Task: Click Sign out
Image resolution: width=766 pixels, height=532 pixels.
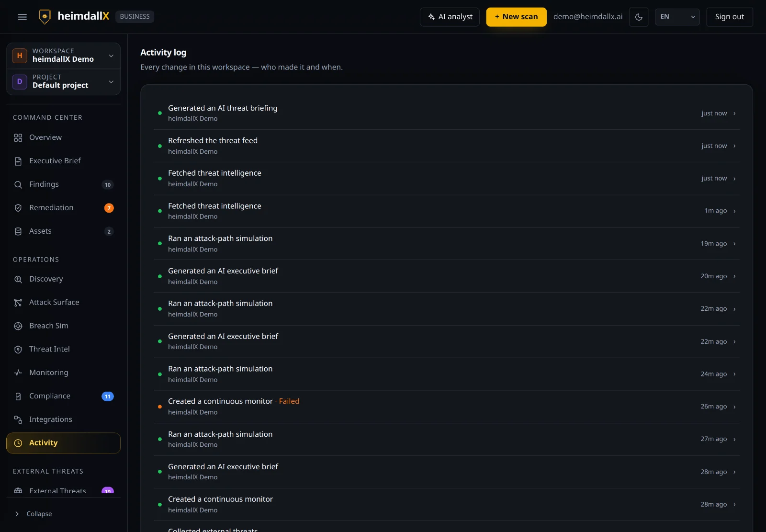Action: tap(729, 17)
